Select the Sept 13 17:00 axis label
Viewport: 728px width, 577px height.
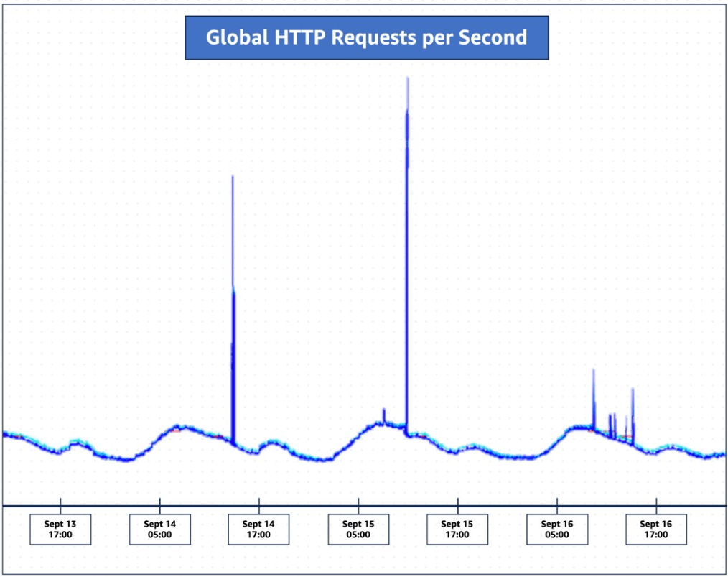point(60,529)
